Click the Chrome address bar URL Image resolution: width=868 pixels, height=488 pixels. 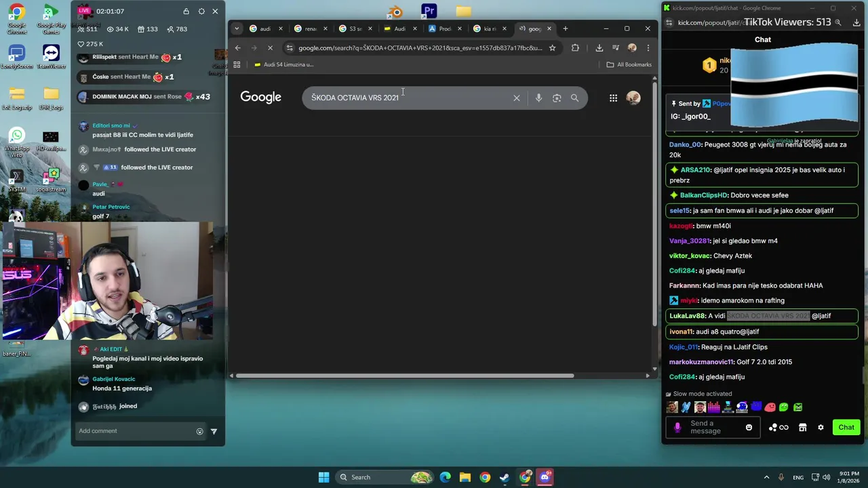coord(420,48)
